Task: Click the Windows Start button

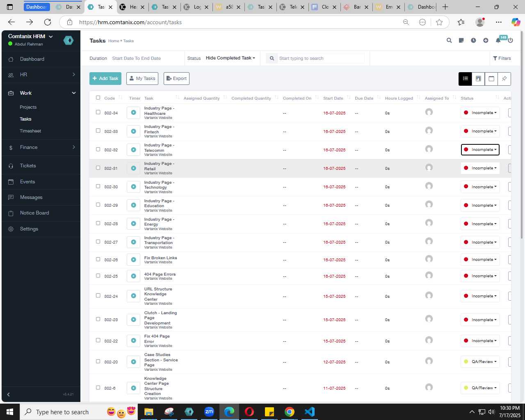Action: click(10, 412)
